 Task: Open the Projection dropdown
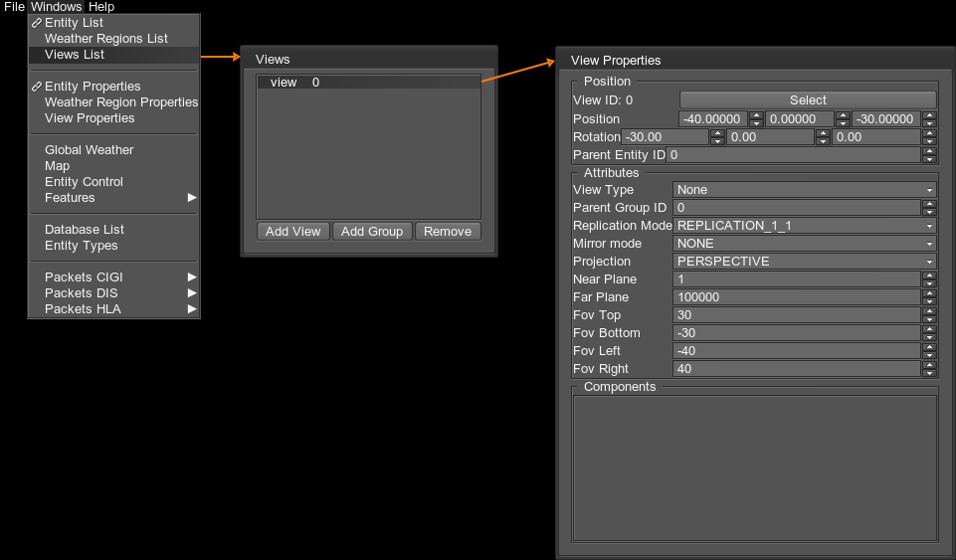[x=805, y=262]
